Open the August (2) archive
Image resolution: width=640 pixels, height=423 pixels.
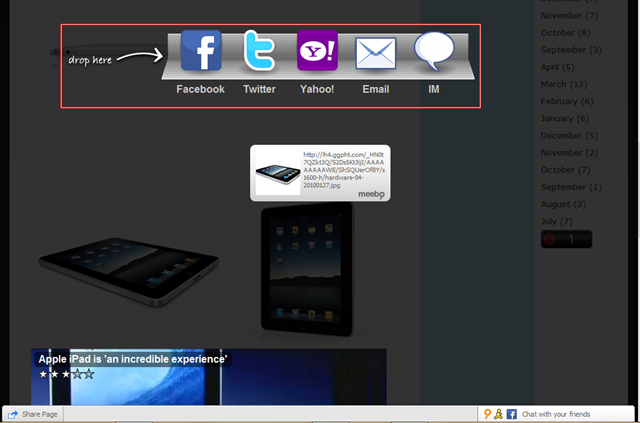(563, 204)
